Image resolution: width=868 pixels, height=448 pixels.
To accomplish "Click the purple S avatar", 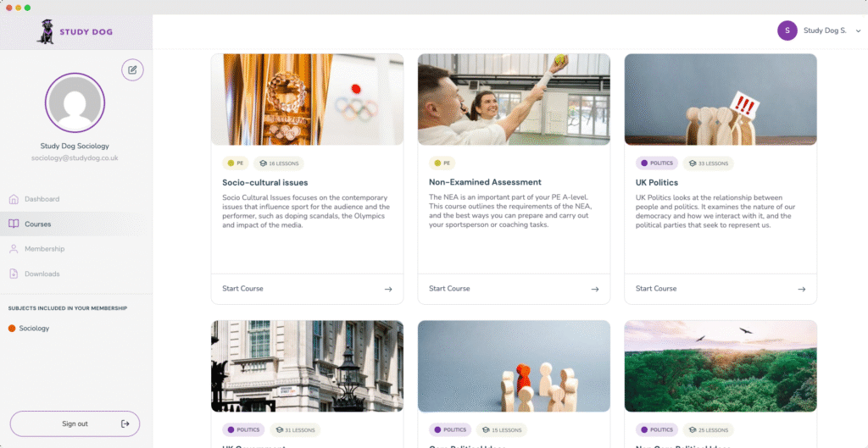I will (787, 30).
